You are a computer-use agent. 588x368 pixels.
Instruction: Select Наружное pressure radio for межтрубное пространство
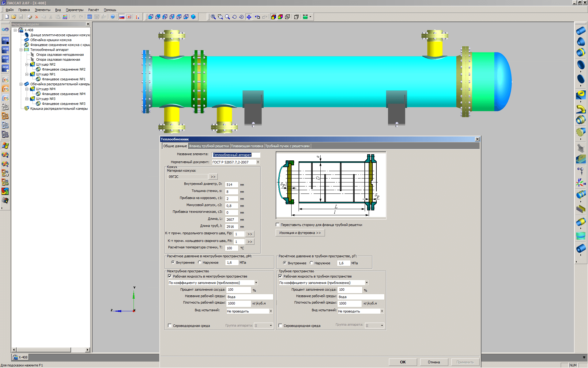click(200, 263)
